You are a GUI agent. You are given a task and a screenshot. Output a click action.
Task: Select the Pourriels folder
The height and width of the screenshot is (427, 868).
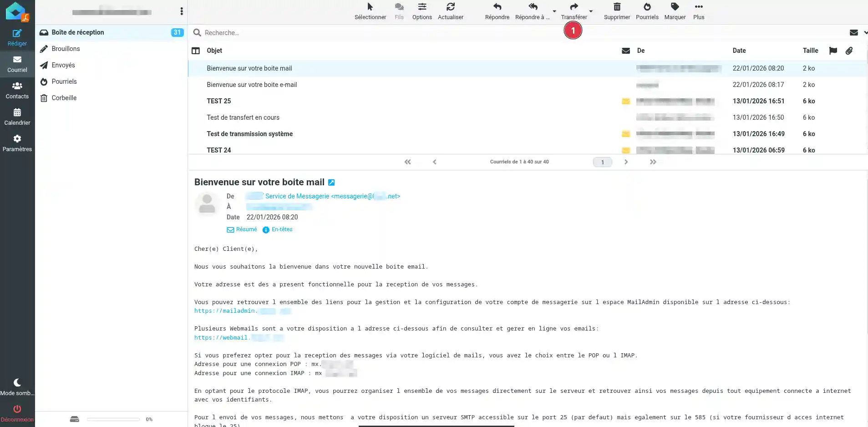tap(112, 81)
